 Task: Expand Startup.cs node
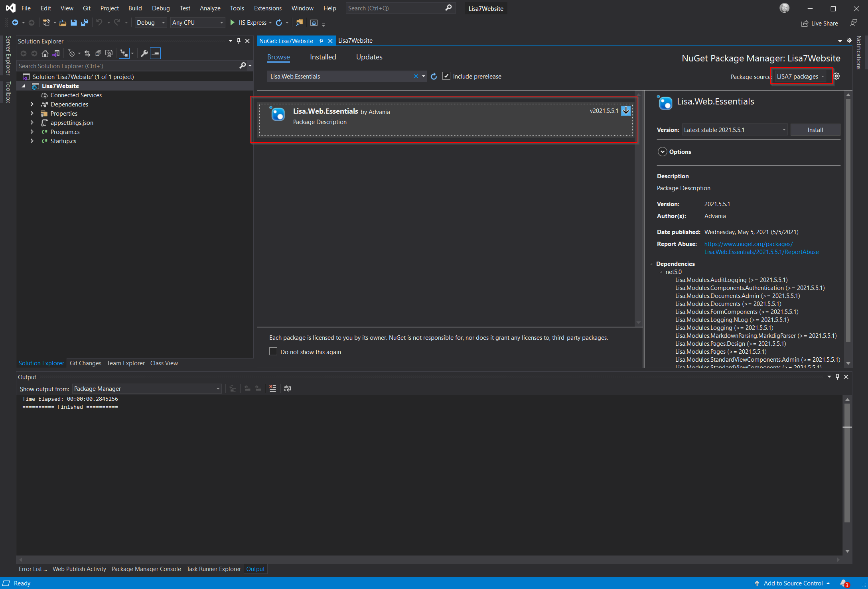point(32,141)
